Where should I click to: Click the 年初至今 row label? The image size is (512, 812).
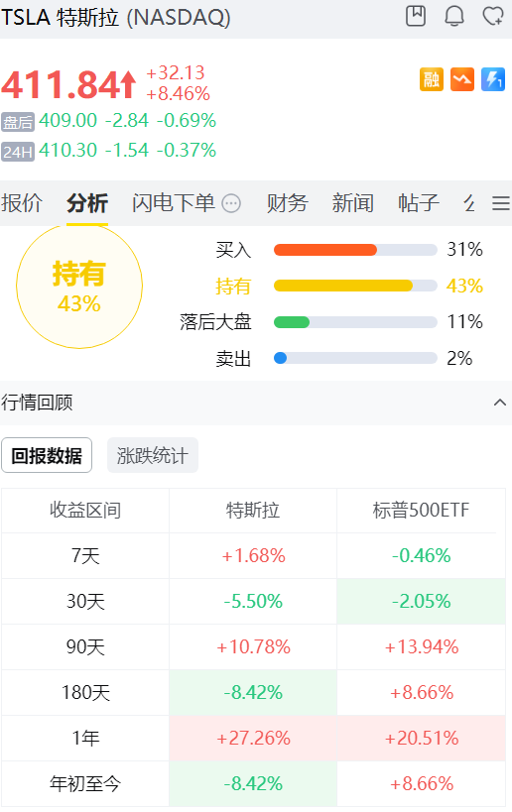(x=85, y=784)
